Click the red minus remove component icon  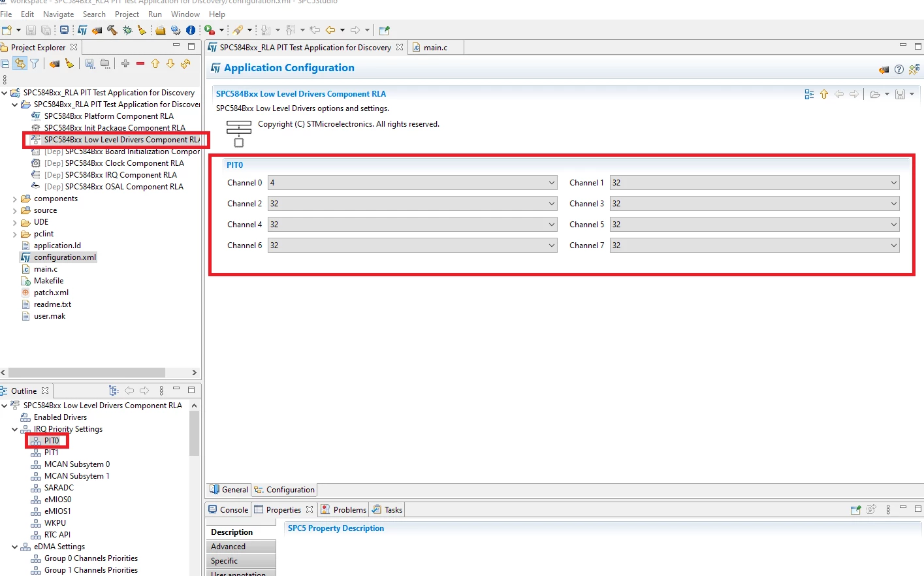140,63
